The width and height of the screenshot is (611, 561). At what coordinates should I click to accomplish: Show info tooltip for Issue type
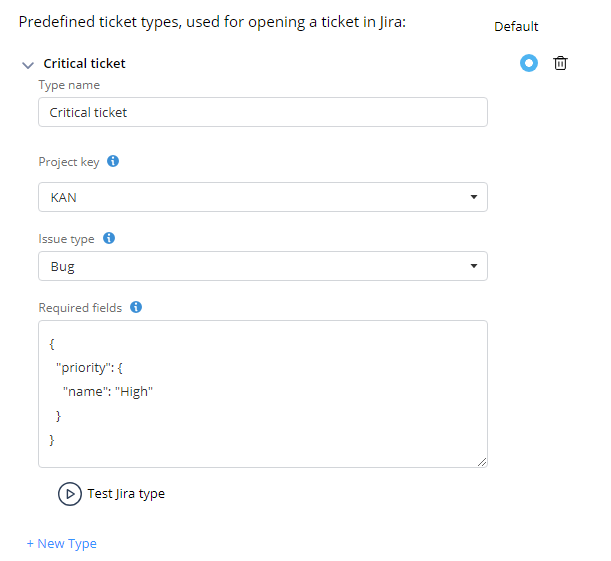pyautogui.click(x=109, y=238)
